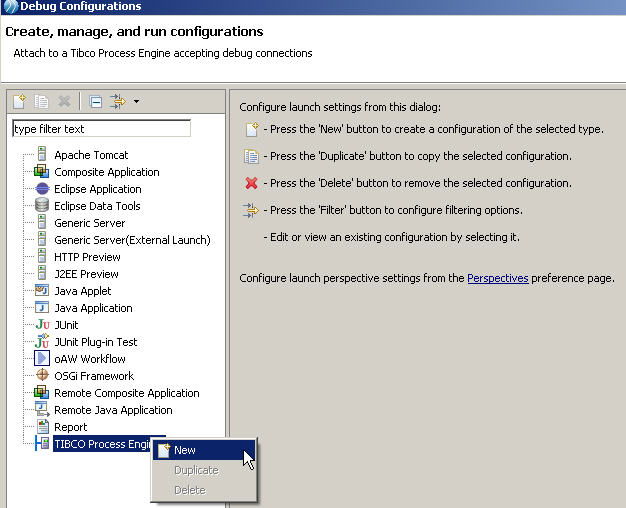Select the HTTP Preview icon
Screen dimensions: 626x508
pos(42,256)
